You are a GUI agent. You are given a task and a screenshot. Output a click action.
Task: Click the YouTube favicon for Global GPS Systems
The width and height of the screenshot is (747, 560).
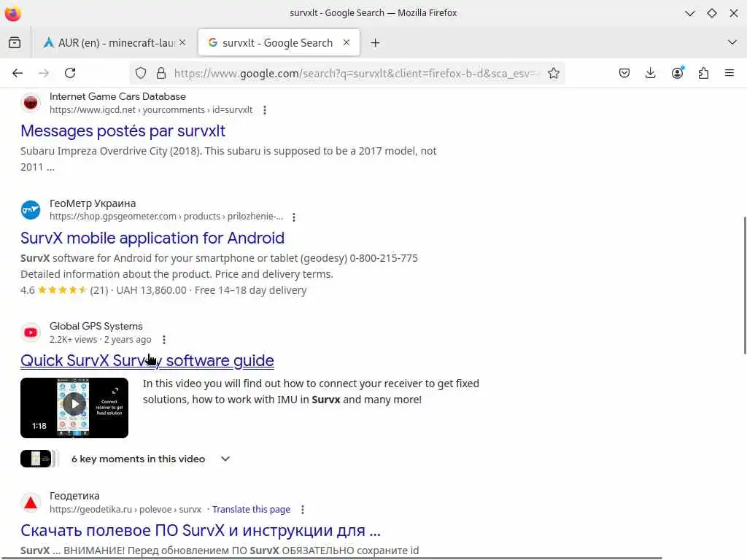point(31,332)
